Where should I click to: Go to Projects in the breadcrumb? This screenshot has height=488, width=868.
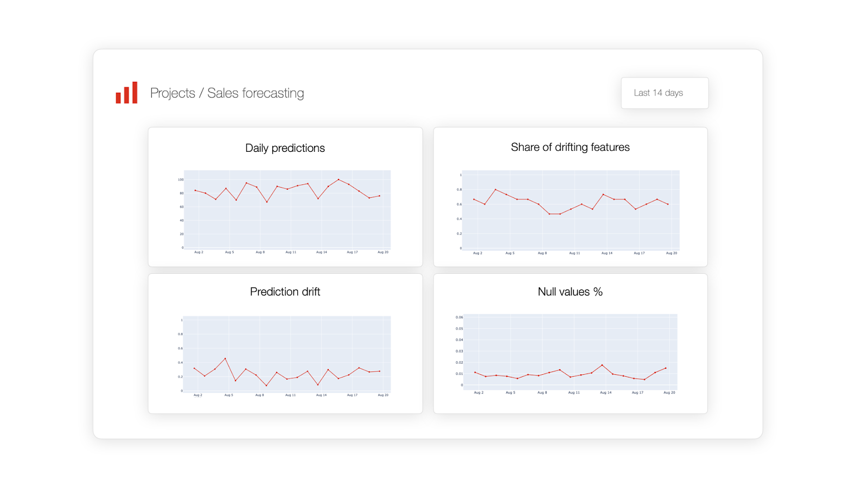pyautogui.click(x=173, y=93)
